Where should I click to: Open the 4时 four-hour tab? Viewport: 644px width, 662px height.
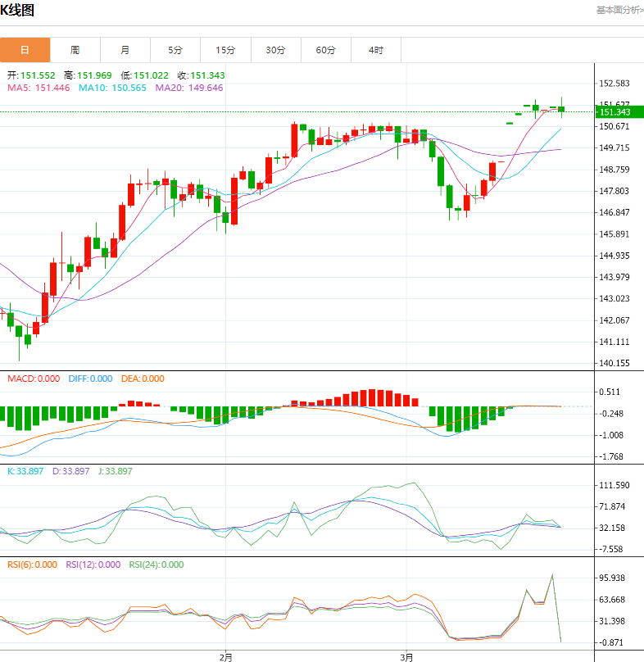375,50
